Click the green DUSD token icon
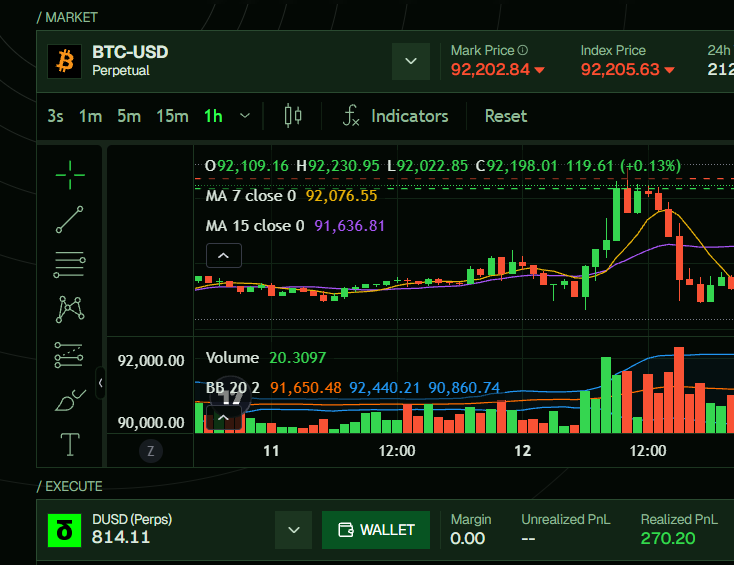Viewport: 734px width, 565px height. pyautogui.click(x=65, y=530)
